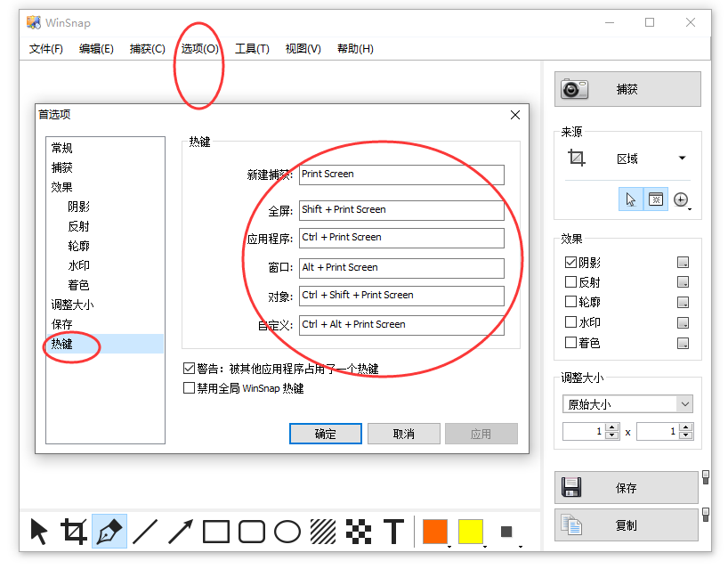Open settings for 反射 effect

683,282
